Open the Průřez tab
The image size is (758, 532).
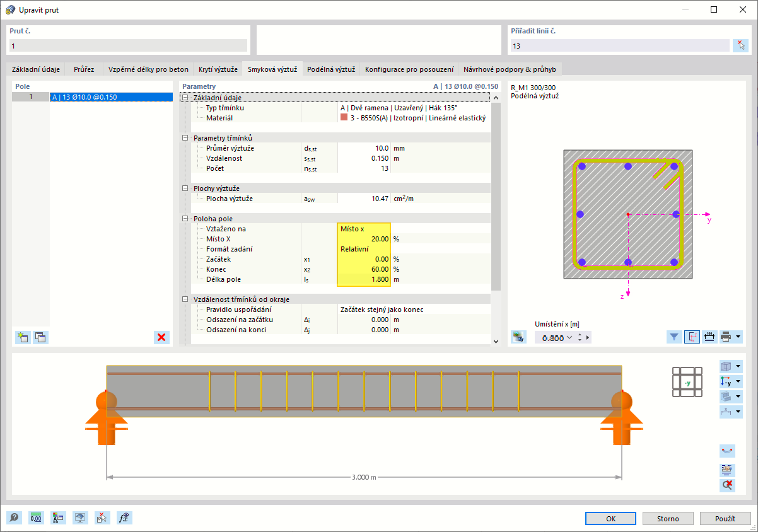coord(84,69)
